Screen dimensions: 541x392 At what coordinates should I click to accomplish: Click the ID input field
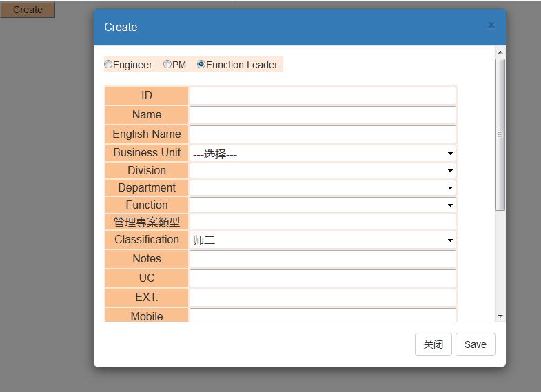click(x=323, y=96)
